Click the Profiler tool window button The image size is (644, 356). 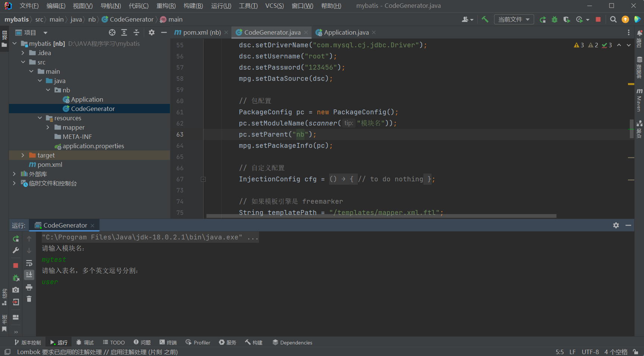pos(198,343)
